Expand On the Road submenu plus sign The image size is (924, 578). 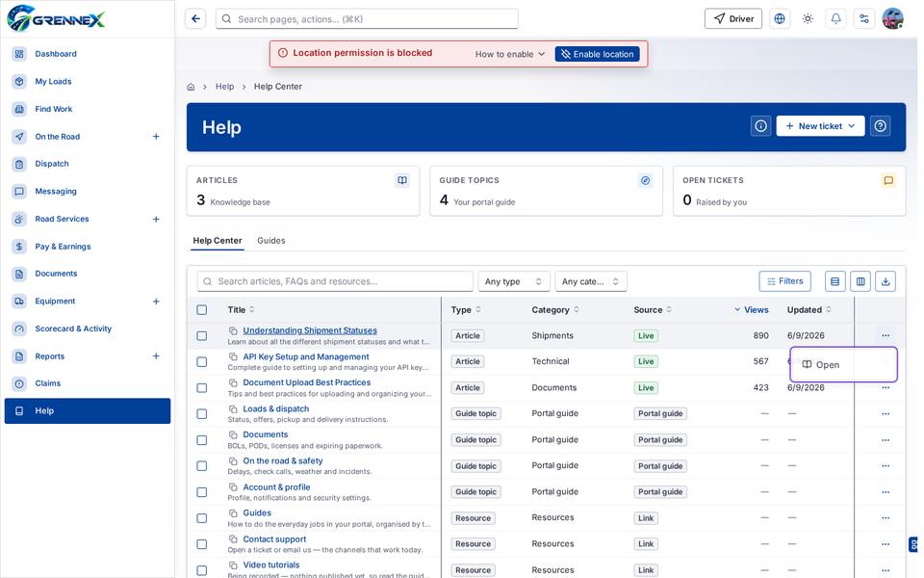[x=156, y=136]
